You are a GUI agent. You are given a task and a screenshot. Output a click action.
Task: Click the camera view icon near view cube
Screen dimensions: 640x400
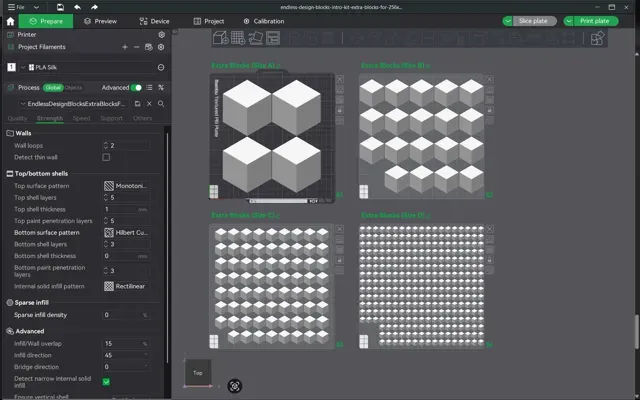click(235, 386)
